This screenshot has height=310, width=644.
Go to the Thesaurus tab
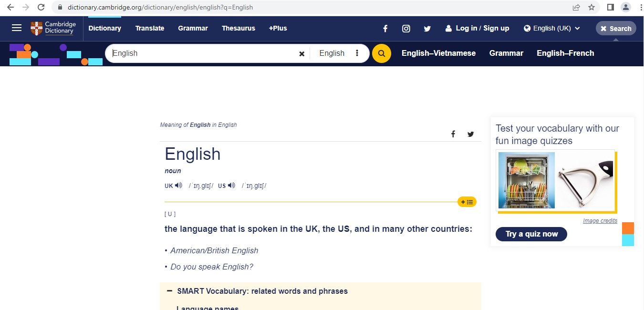click(238, 29)
